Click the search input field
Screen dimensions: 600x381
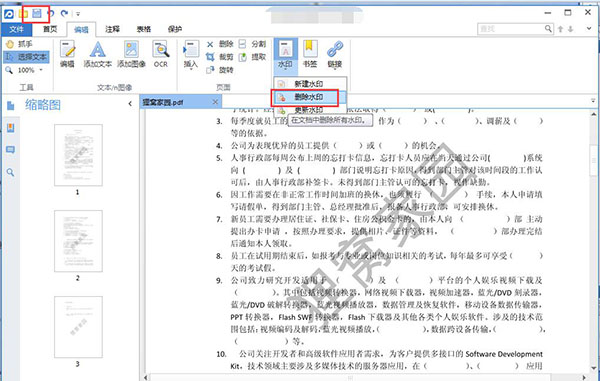pos(511,29)
